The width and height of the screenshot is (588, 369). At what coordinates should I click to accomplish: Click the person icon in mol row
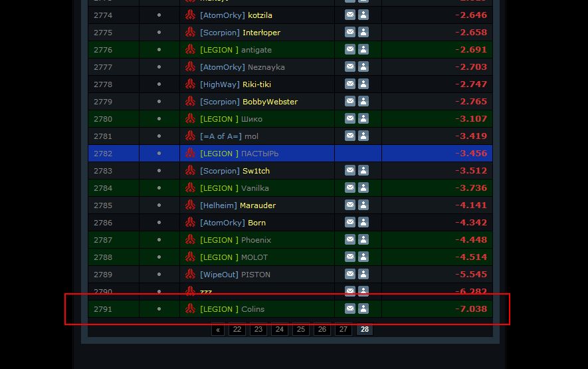(x=363, y=136)
